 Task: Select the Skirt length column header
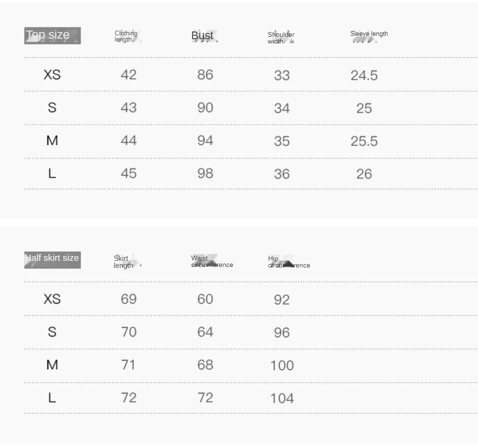[x=123, y=262]
